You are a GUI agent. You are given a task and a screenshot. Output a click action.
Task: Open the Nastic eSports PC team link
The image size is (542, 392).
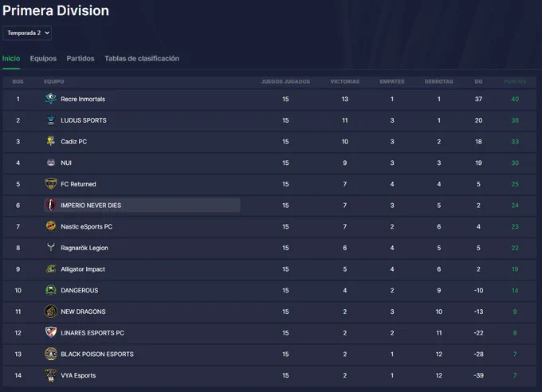[86, 227]
